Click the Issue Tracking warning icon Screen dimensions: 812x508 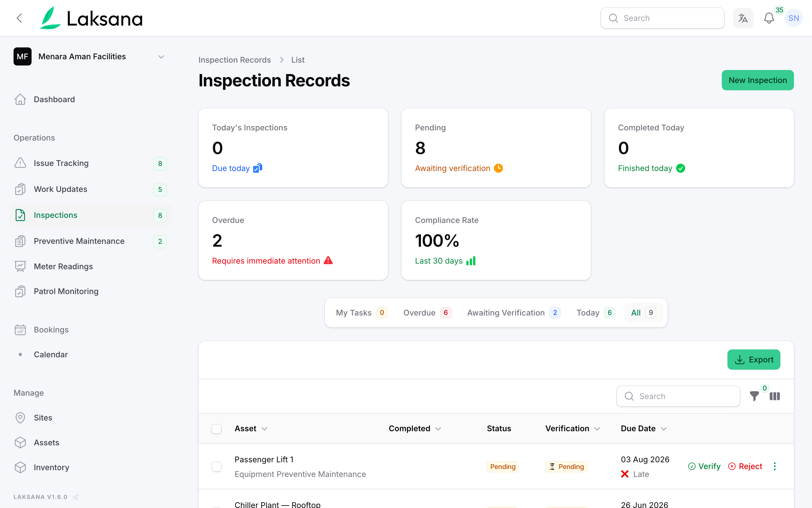pos(20,163)
